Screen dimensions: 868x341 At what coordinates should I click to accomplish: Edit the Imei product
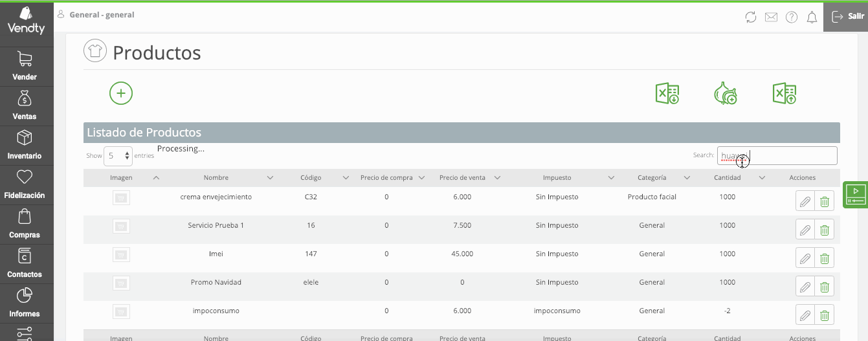[805, 258]
